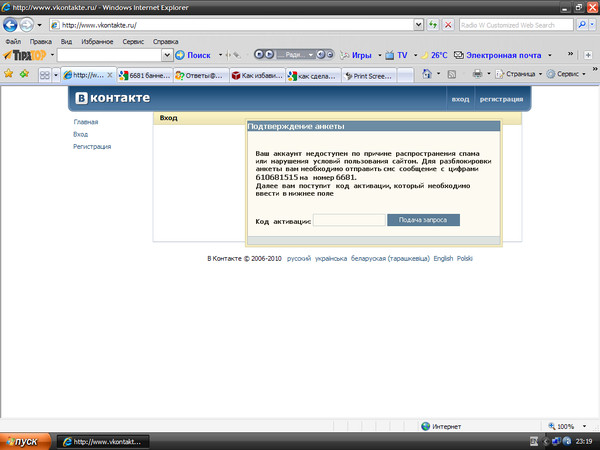Go forward with the browser Forward arrow
This screenshot has width=600, height=450.
(x=26, y=25)
